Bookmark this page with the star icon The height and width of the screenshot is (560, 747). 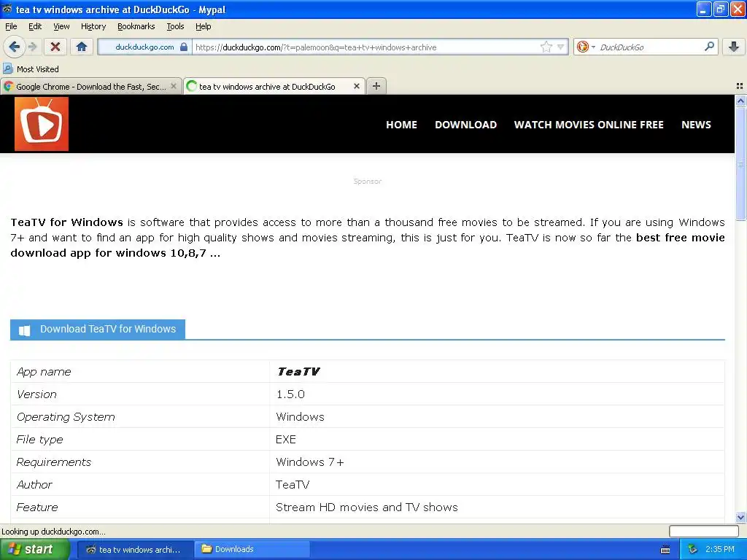[546, 47]
